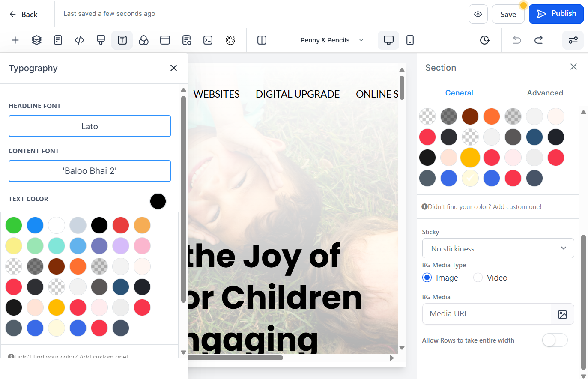588x379 pixels.
Task: Open the layers panel icon
Action: point(36,40)
